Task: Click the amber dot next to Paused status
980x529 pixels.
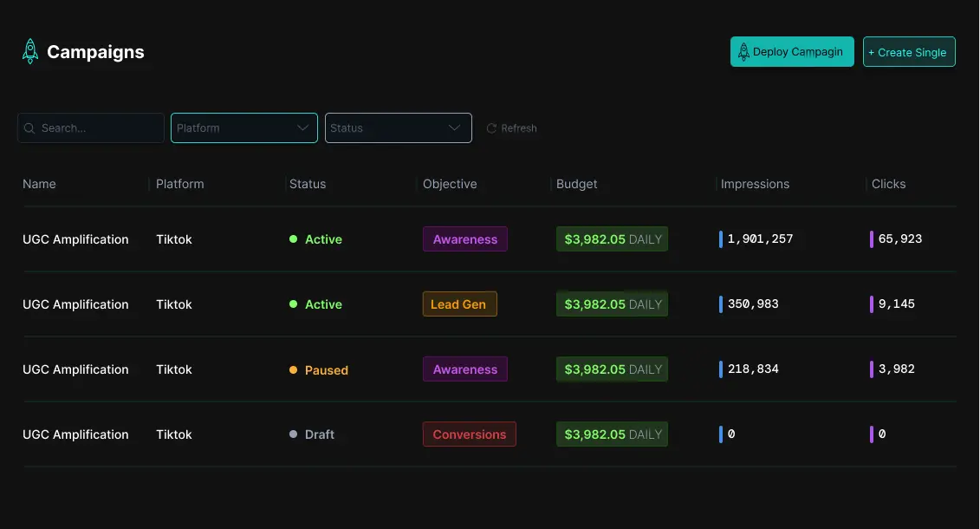Action: pos(295,369)
